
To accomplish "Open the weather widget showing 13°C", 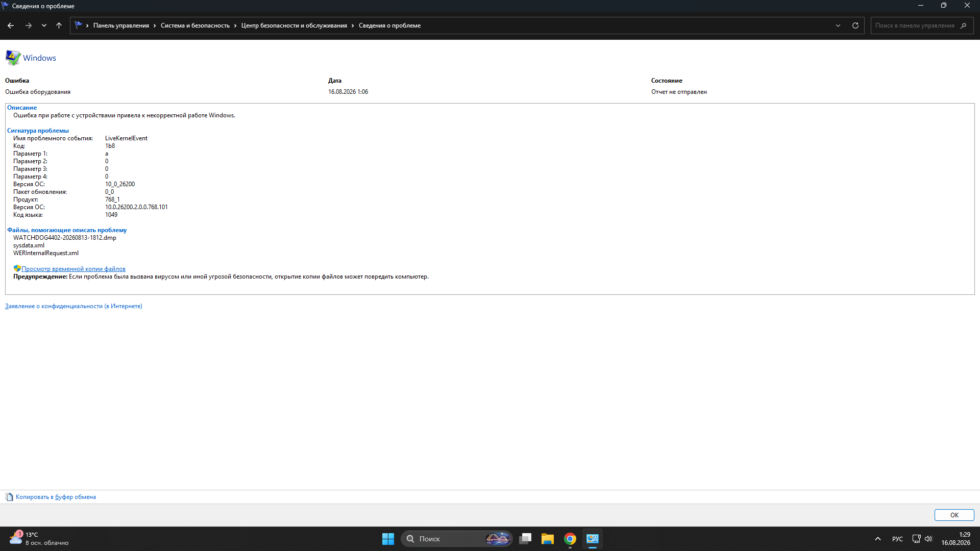I will (x=39, y=539).
